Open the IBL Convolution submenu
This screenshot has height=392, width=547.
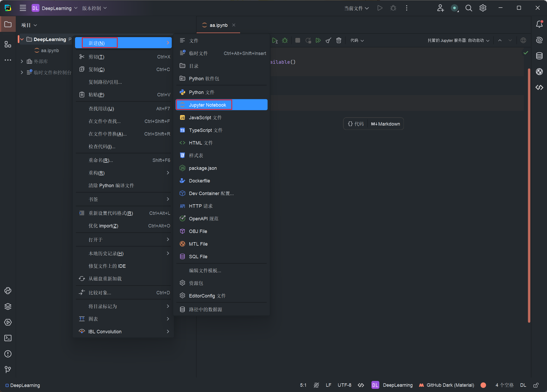click(x=123, y=331)
